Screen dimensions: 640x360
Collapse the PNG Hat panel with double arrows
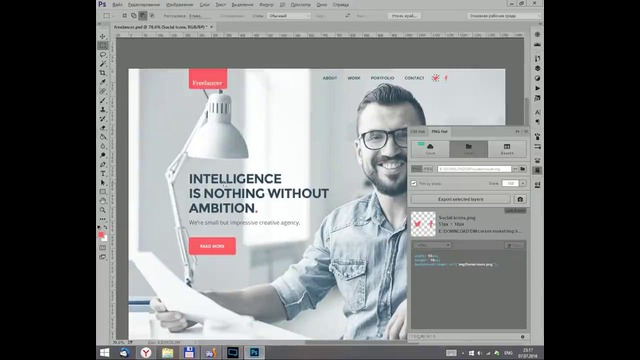[518, 131]
